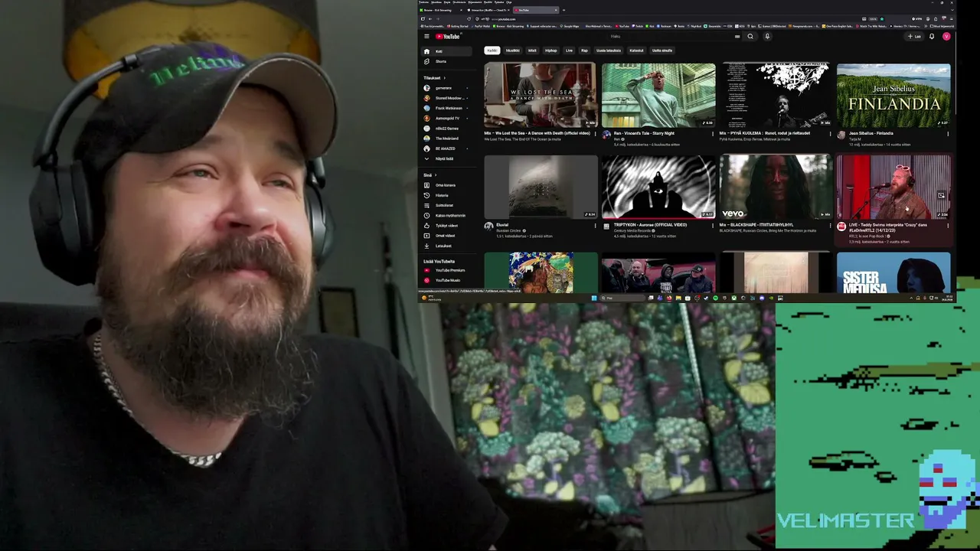The image size is (980, 551).
Task: Switch to the Kick Streaming browser tab
Action: [x=440, y=10]
